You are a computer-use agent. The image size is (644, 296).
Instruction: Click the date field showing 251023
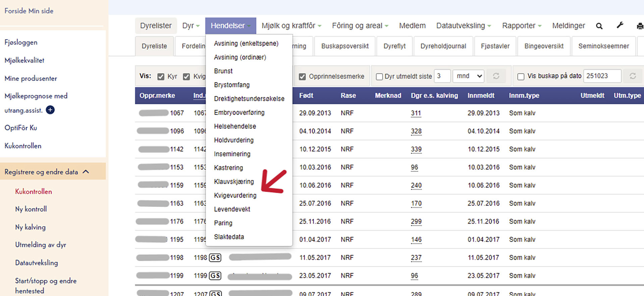coord(602,76)
